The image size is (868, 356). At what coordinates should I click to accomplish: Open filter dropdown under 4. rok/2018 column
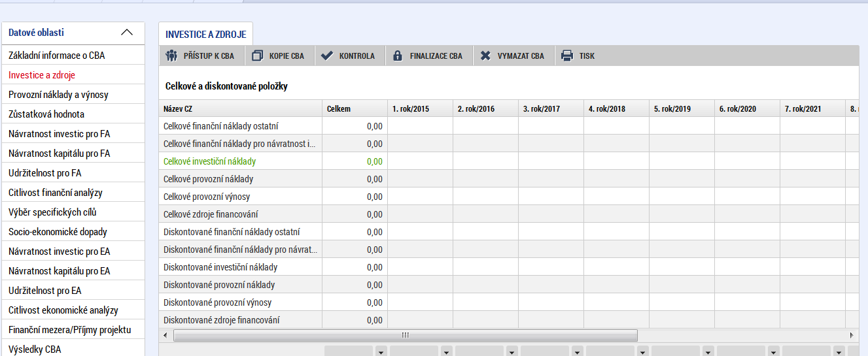pos(642,351)
